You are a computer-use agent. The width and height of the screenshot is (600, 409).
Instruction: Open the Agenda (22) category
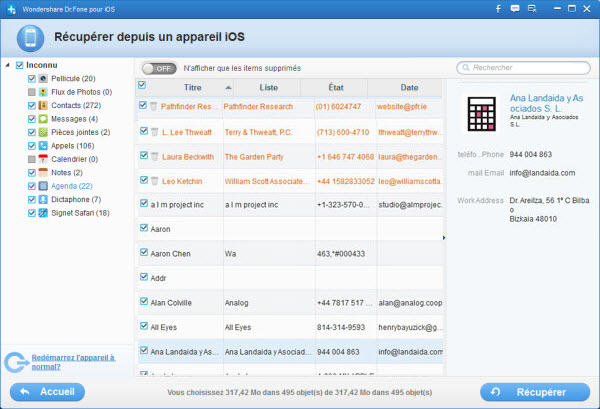coord(72,186)
